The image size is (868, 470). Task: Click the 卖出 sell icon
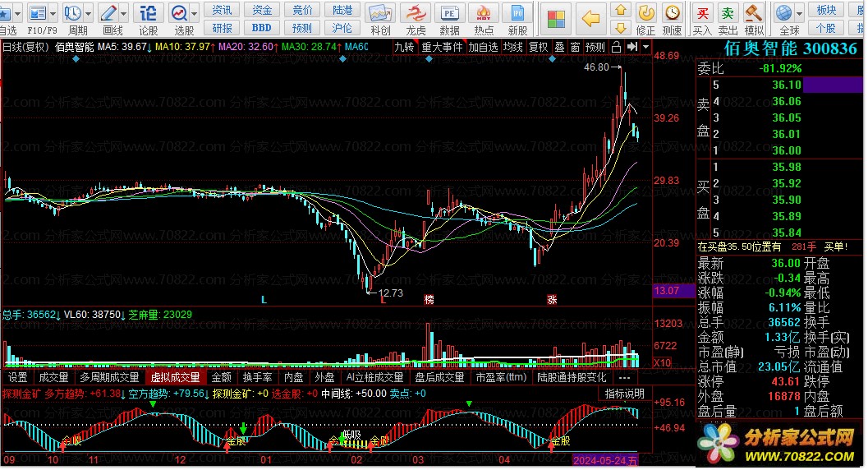point(728,12)
